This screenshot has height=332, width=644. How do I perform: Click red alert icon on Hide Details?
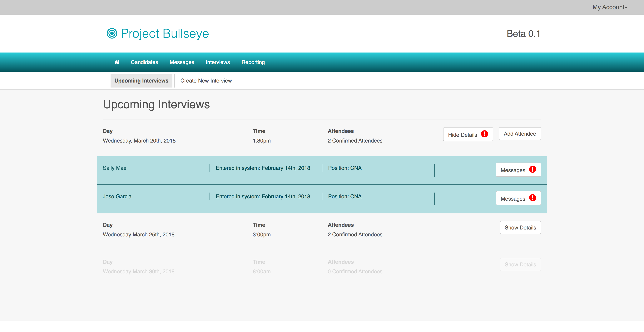pos(484,134)
